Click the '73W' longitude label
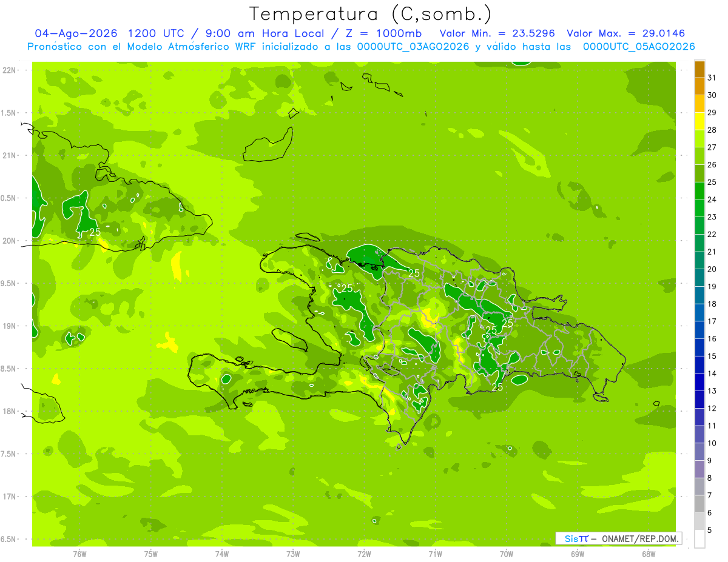The height and width of the screenshot is (562, 728). click(293, 554)
